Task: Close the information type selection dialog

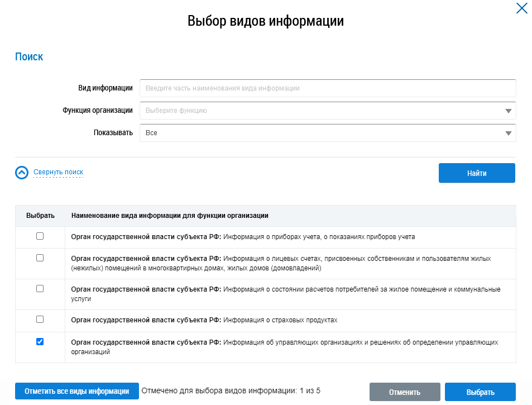Action: (x=521, y=8)
